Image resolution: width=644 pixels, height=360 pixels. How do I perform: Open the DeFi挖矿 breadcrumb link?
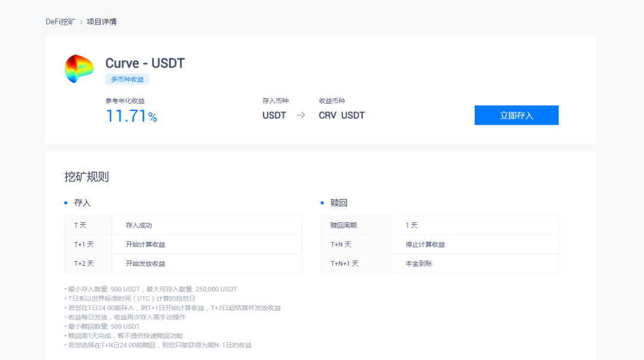click(x=60, y=22)
